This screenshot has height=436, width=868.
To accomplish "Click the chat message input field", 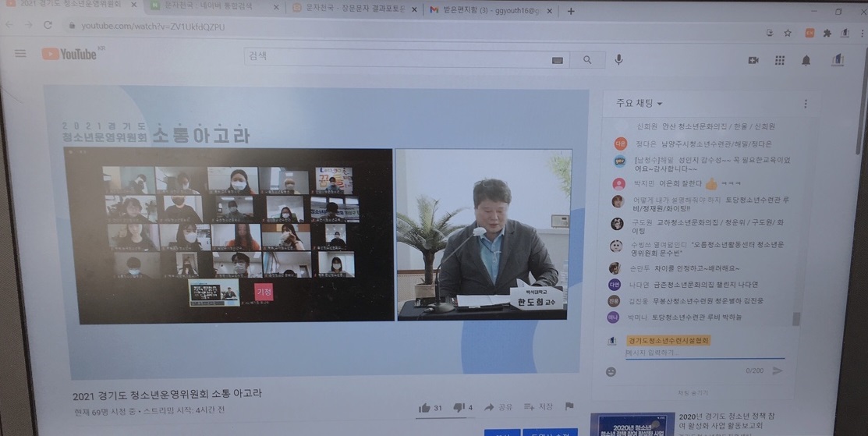I will pyautogui.click(x=705, y=353).
